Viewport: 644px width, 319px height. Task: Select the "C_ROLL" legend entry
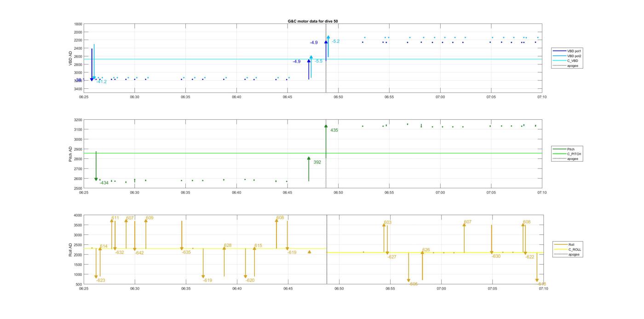[568, 249]
